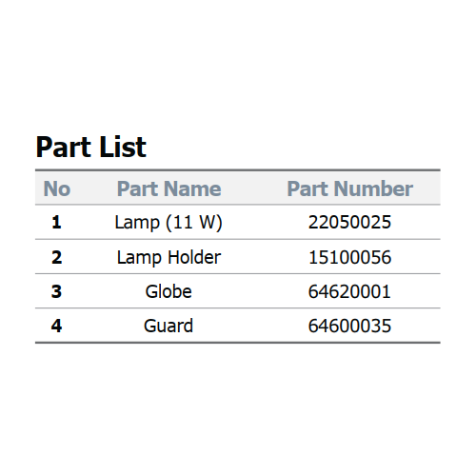Select the Part Number column header
Screen dimensions: 476x476
[350, 188]
